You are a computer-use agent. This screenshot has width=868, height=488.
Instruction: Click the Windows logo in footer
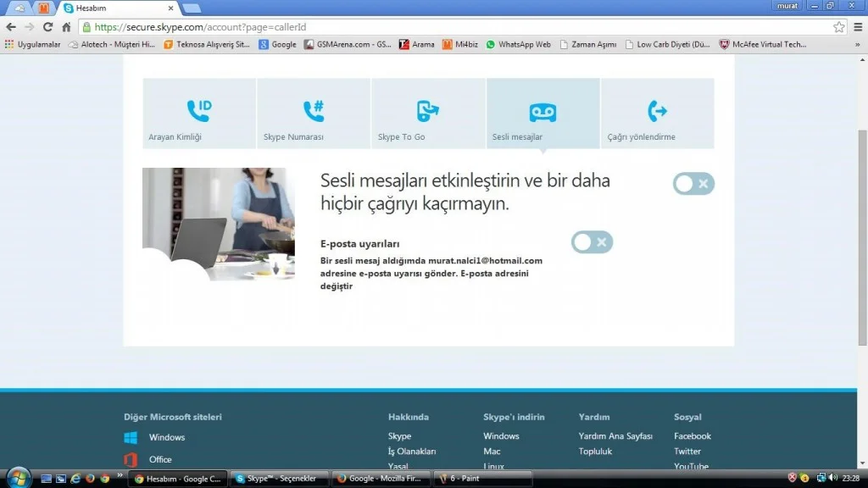click(x=131, y=438)
